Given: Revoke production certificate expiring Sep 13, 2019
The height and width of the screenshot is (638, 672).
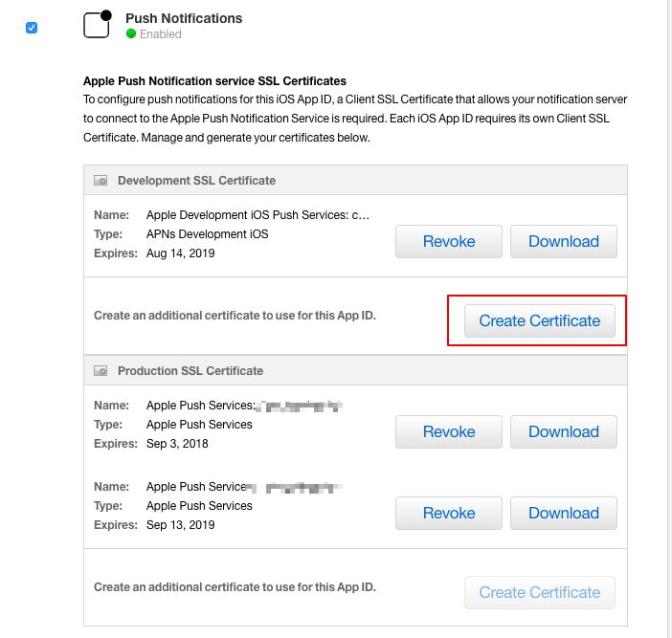Looking at the screenshot, I should (x=449, y=514).
